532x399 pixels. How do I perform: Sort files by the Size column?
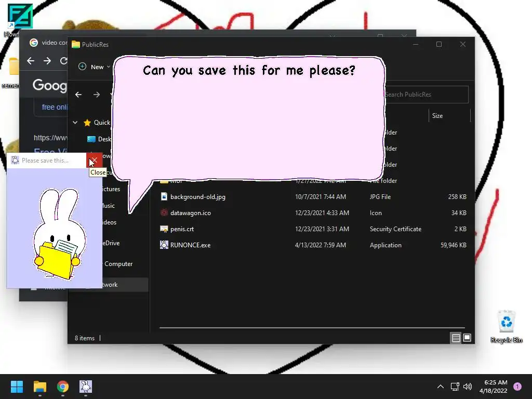(448, 116)
